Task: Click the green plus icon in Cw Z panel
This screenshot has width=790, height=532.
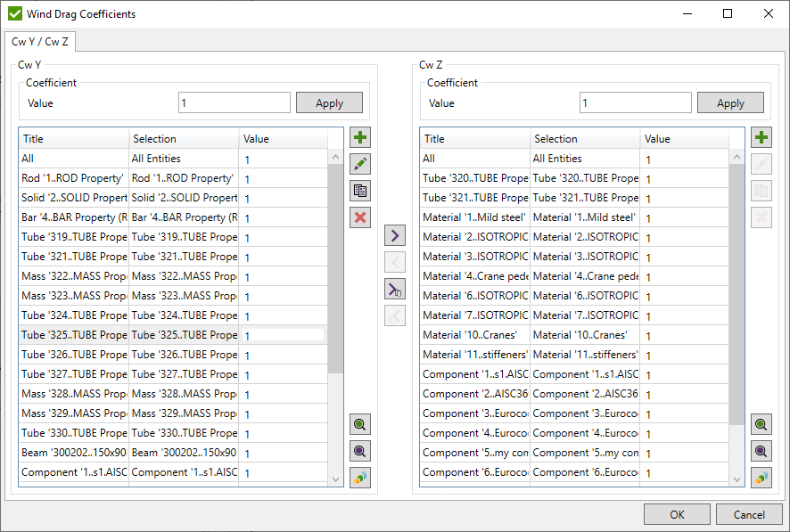Action: (x=761, y=138)
